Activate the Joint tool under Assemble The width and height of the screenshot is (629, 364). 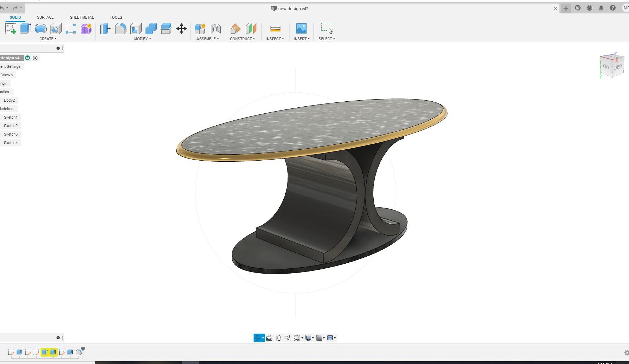pyautogui.click(x=216, y=29)
